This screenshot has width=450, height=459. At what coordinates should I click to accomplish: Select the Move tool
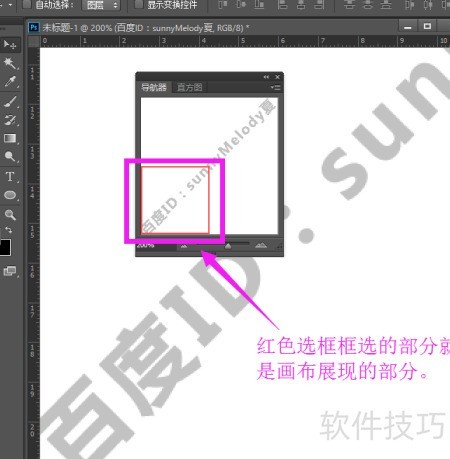(x=9, y=44)
